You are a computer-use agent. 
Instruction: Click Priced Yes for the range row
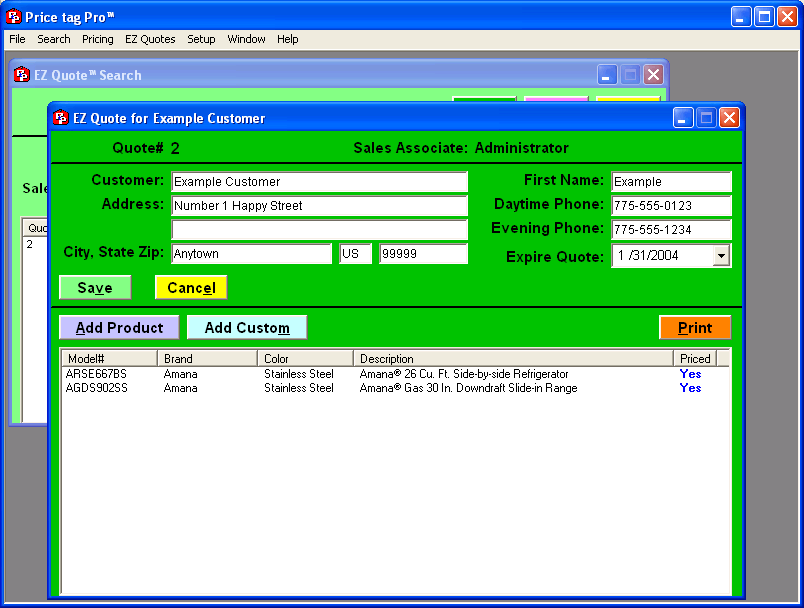click(x=690, y=388)
